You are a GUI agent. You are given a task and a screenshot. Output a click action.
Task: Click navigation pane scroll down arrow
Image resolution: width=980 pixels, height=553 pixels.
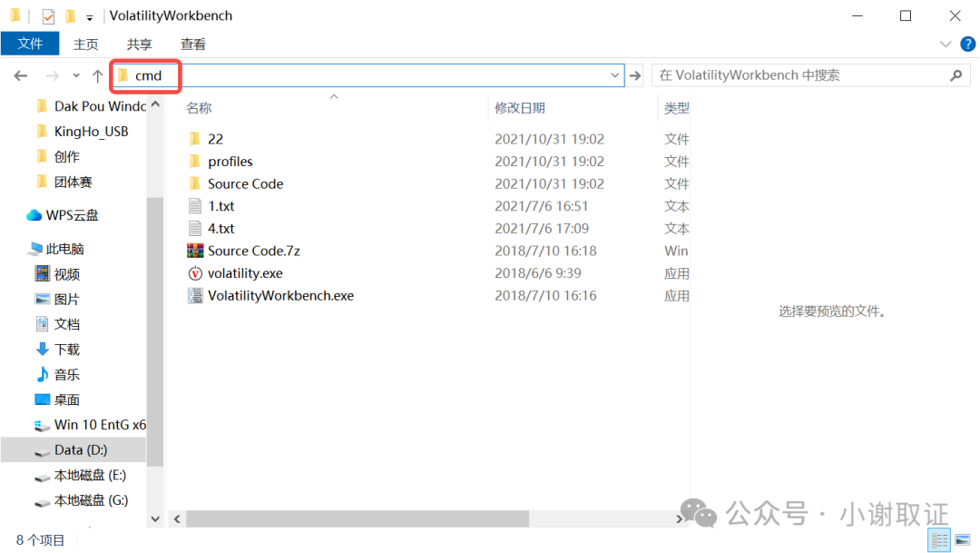tap(155, 519)
